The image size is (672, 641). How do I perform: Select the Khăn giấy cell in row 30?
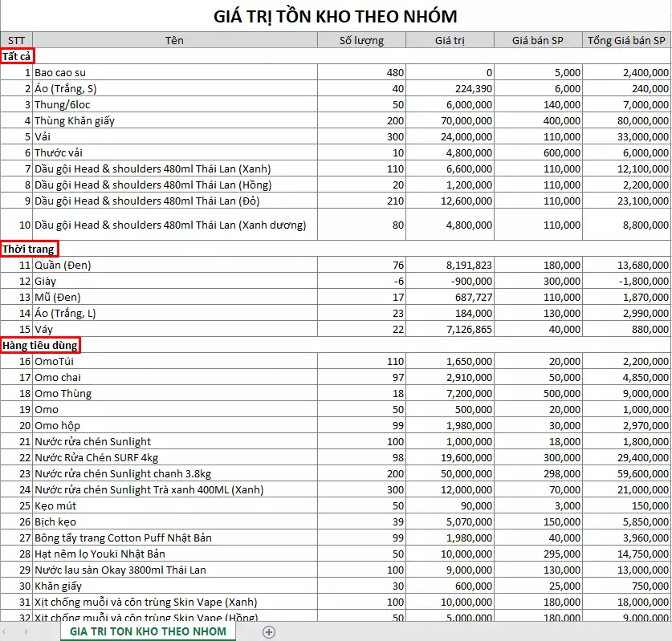point(175,586)
